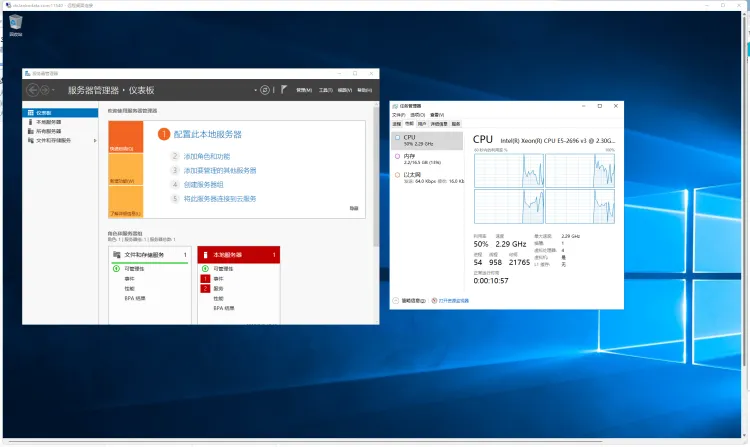Screen dimensions: 750x447
Task: Click the 创建服务器组 link
Action: point(203,185)
